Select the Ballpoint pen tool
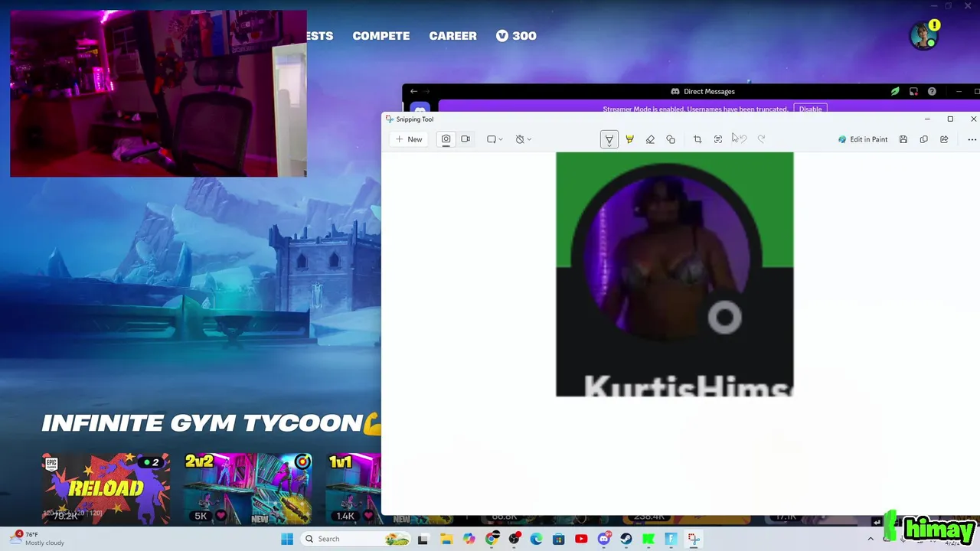The width and height of the screenshot is (980, 551). [x=609, y=139]
